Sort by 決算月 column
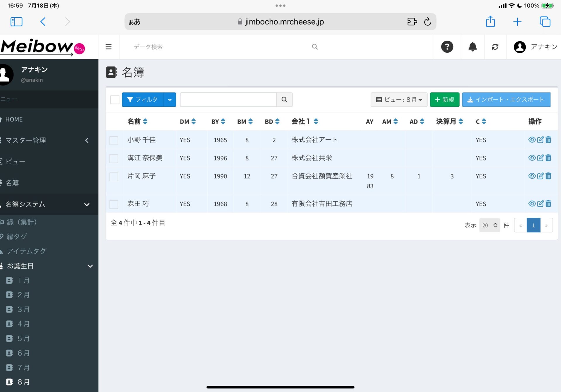 click(x=461, y=121)
